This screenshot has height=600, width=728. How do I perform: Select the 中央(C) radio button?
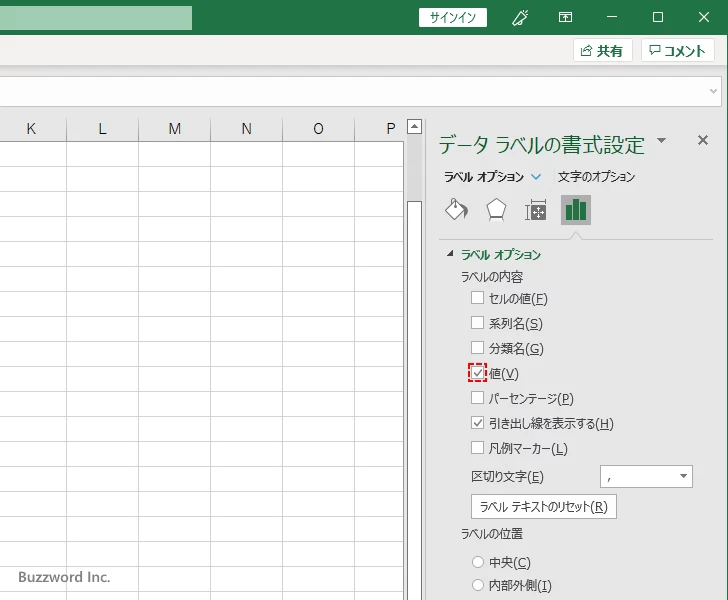coord(478,562)
